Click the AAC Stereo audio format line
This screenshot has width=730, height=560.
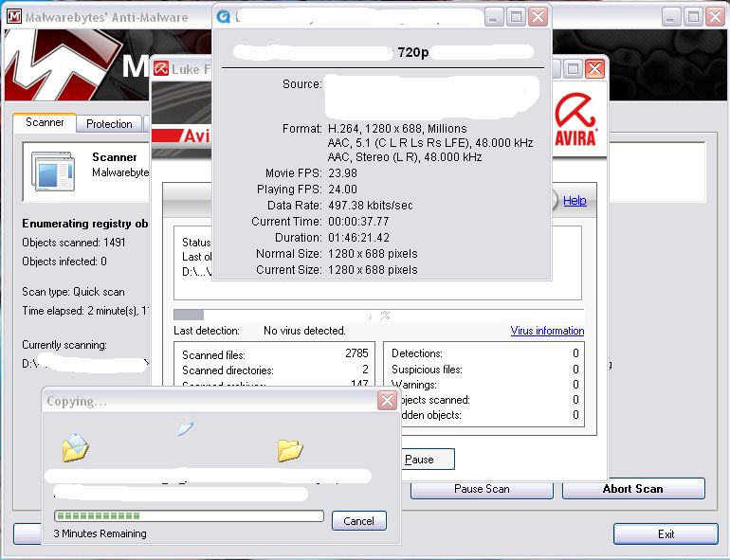click(405, 157)
